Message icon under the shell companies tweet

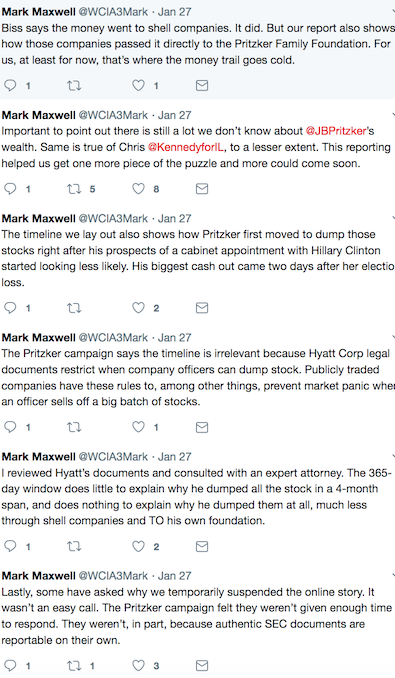[202, 85]
